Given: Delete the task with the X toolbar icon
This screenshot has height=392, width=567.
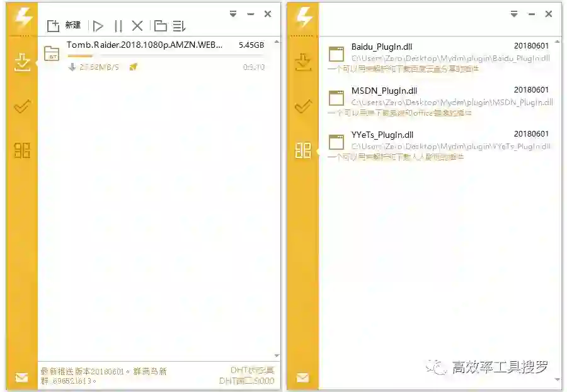Looking at the screenshot, I should 137,26.
